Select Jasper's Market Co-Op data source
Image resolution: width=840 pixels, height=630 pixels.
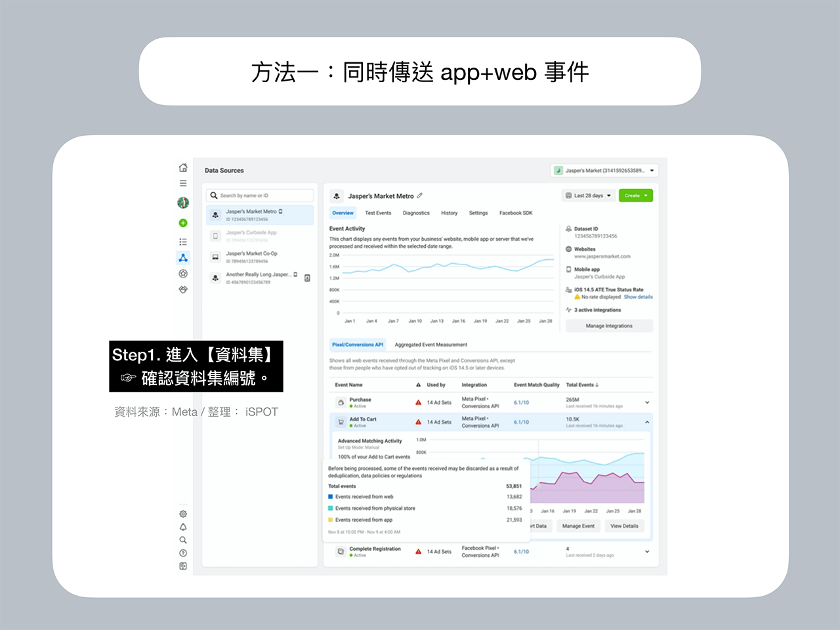(260, 257)
